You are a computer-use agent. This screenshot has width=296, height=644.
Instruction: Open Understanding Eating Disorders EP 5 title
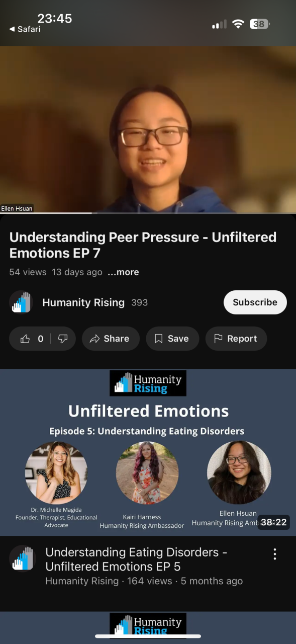[136, 559]
